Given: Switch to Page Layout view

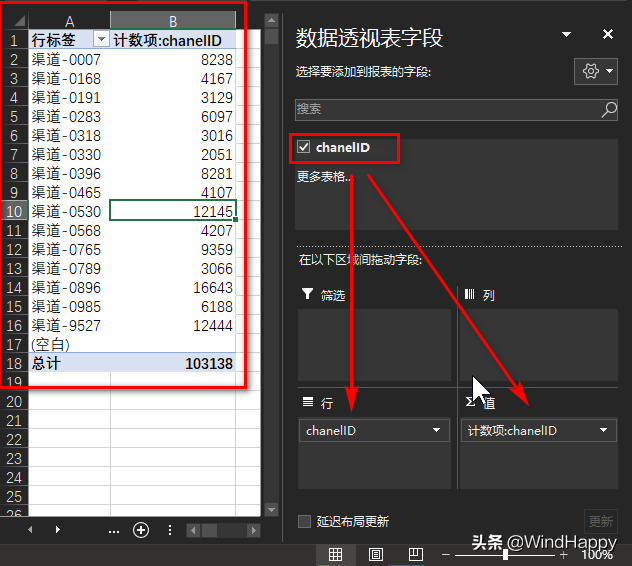Looking at the screenshot, I should (x=376, y=555).
